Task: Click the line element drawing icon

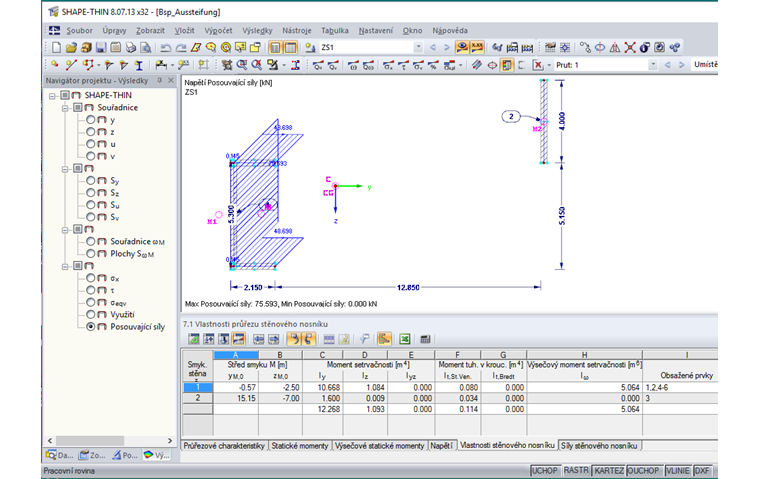Action: pos(71,65)
